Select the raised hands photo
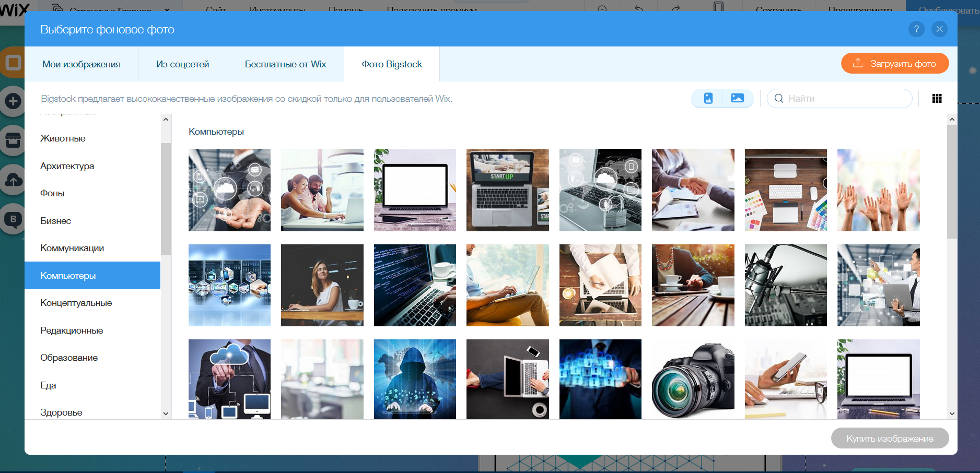Viewport: 980px width, 473px height. (x=879, y=190)
